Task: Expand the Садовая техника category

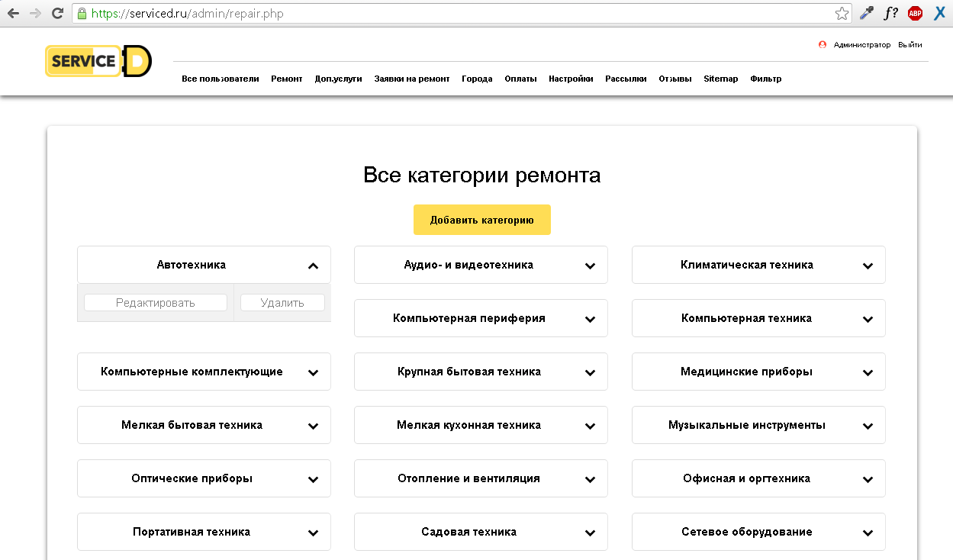Action: (590, 533)
